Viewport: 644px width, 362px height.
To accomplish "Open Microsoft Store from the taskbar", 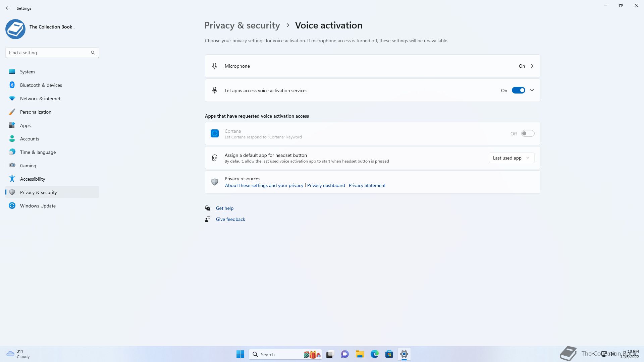I will point(389,354).
